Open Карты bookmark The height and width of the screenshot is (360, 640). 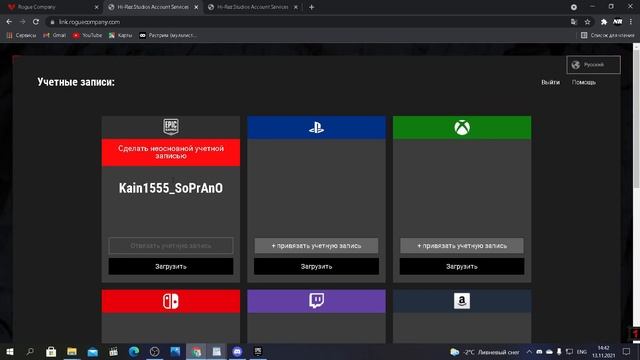click(x=120, y=36)
